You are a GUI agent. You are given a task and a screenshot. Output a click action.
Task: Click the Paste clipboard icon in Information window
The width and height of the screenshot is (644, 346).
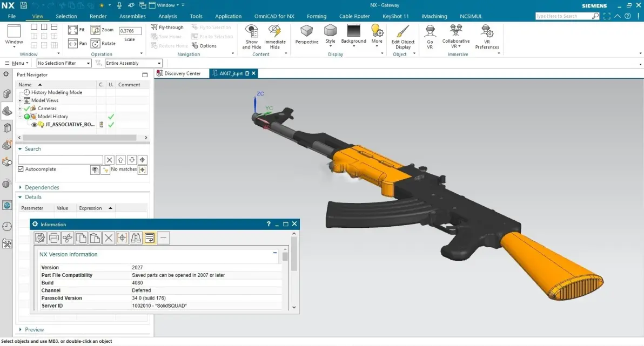(x=95, y=238)
